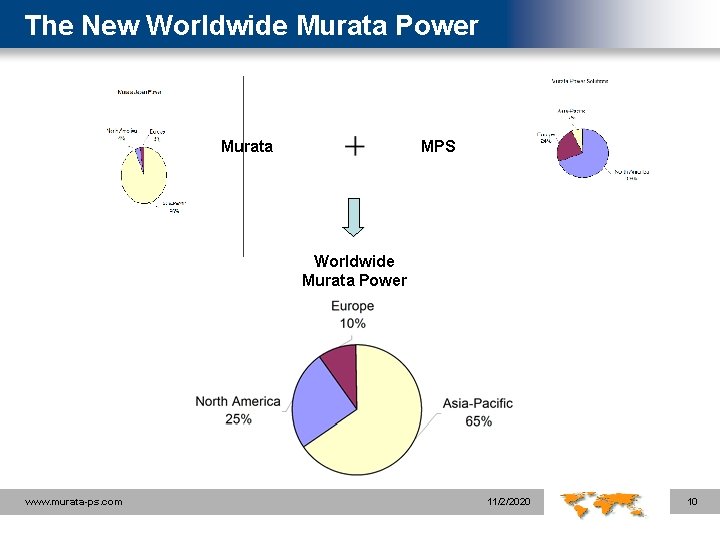
Task: Click the 'Asia-Pacific 65%' pie label
Action: click(x=478, y=412)
